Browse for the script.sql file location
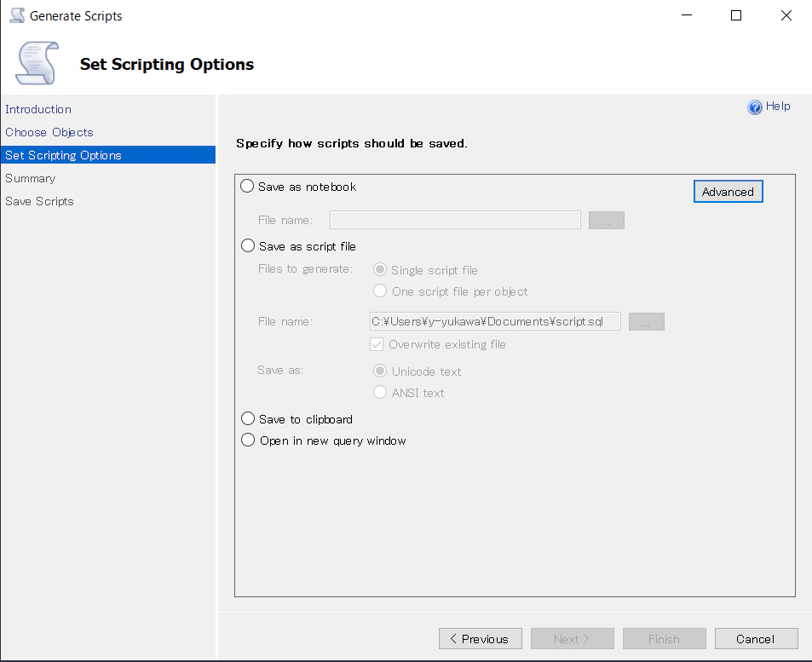 pos(647,321)
